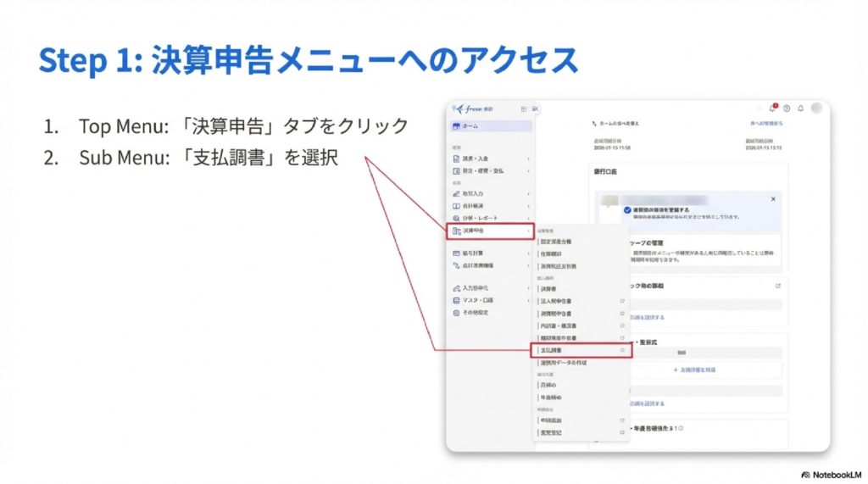Viewport: 868px width, 484px height.
Task: Open 固定資産台帳 in the submenu
Action: click(x=559, y=242)
